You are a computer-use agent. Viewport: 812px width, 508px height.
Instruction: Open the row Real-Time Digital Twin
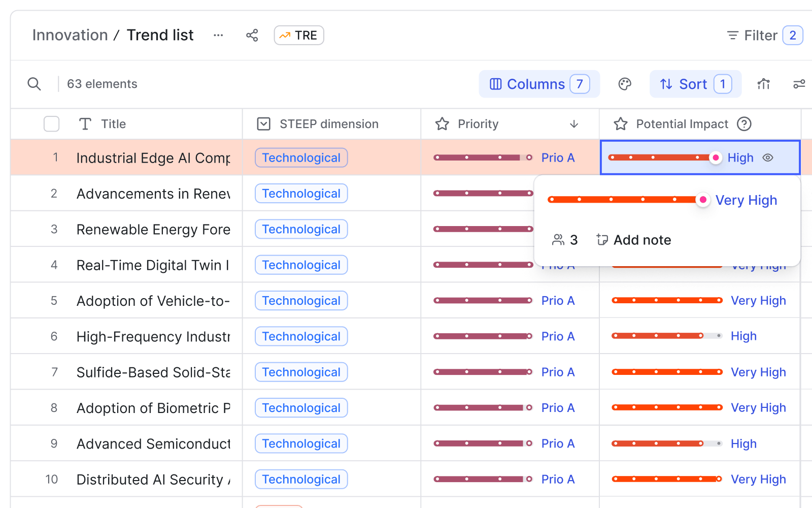click(x=153, y=265)
